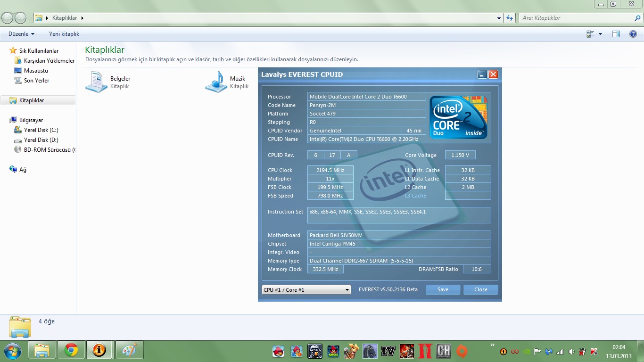Viewport: 644px width, 362px height.
Task: Minimize the EVEREST CPUID window
Action: (x=482, y=74)
